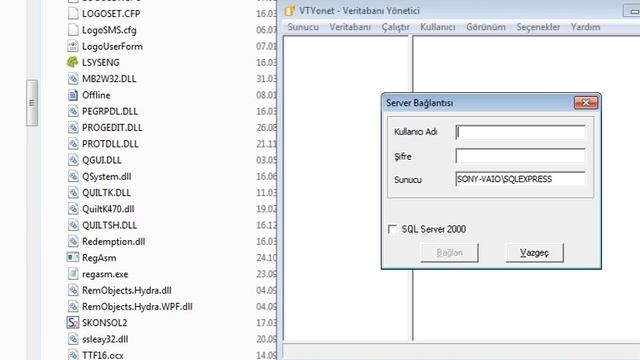Image resolution: width=640 pixels, height=360 pixels.
Task: Select the MB2W32.DLL file name
Action: point(109,79)
